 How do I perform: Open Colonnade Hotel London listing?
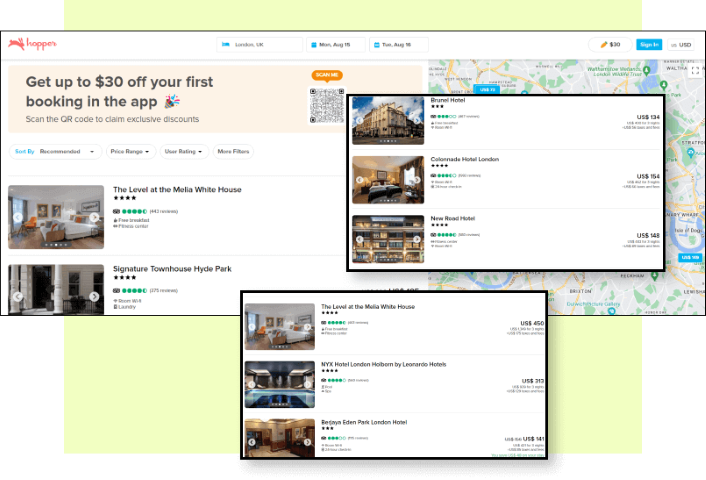tap(465, 159)
